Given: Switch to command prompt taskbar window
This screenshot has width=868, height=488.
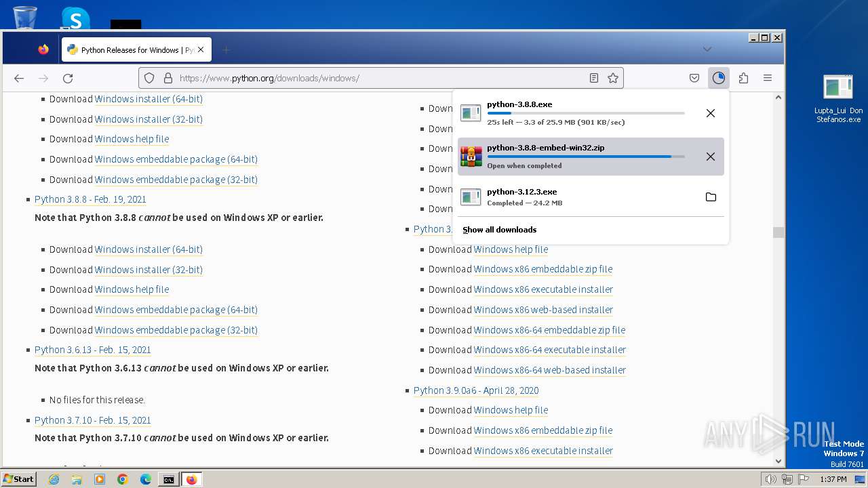Looking at the screenshot, I should pyautogui.click(x=168, y=479).
